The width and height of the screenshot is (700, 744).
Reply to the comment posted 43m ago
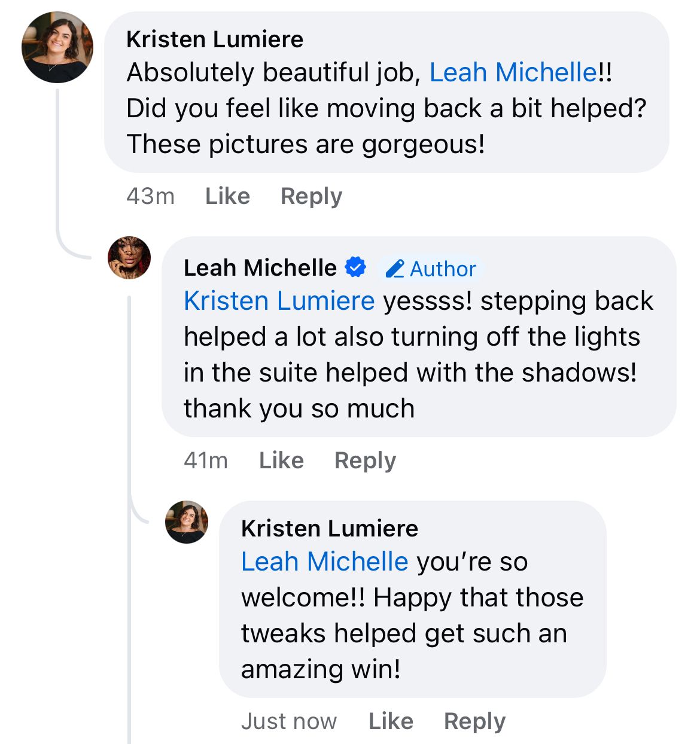point(311,196)
